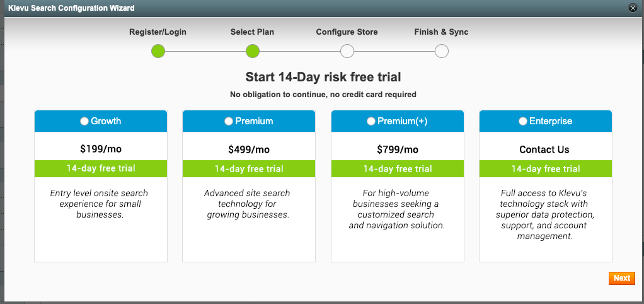This screenshot has height=304, width=644.
Task: Click the Enterprise plan 14-day free trial banner
Action: tap(546, 168)
